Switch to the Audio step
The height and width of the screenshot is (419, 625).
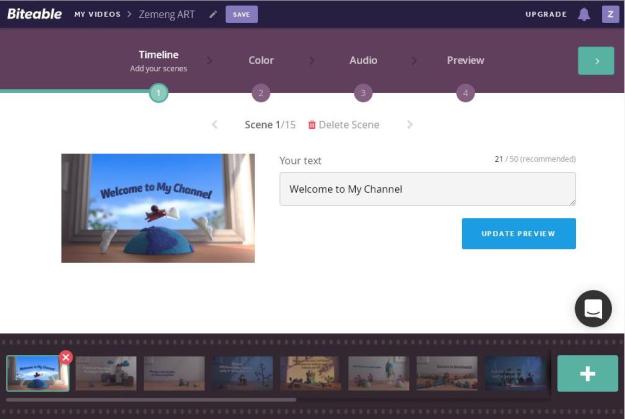pos(363,61)
